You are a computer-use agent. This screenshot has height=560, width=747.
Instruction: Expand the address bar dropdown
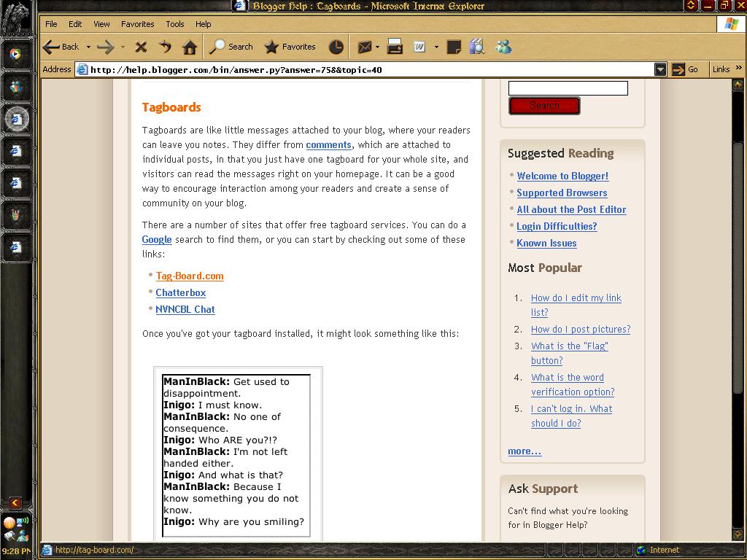tap(660, 69)
